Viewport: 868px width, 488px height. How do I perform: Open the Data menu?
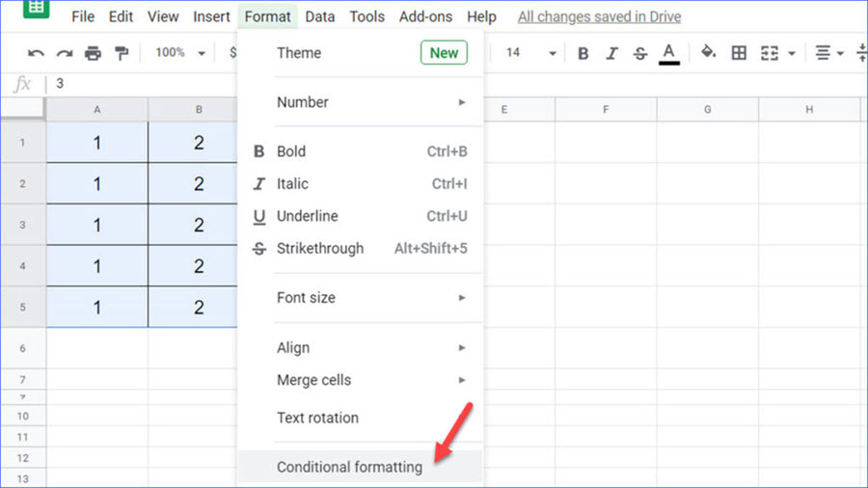click(319, 16)
